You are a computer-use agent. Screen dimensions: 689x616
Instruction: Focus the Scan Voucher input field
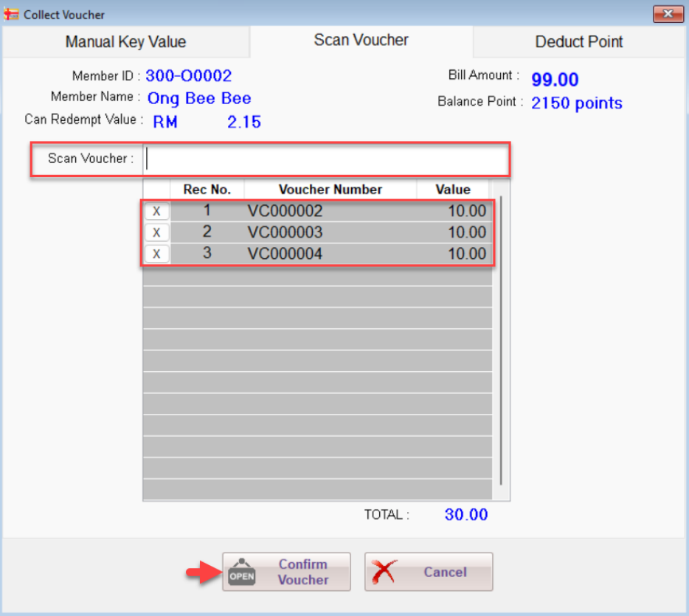[x=325, y=159]
